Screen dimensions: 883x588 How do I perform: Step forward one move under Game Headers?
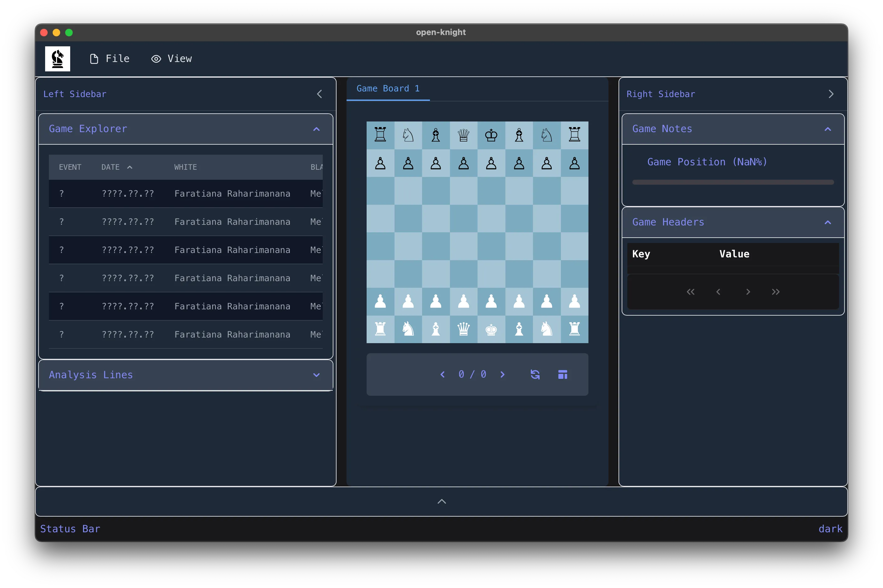748,292
